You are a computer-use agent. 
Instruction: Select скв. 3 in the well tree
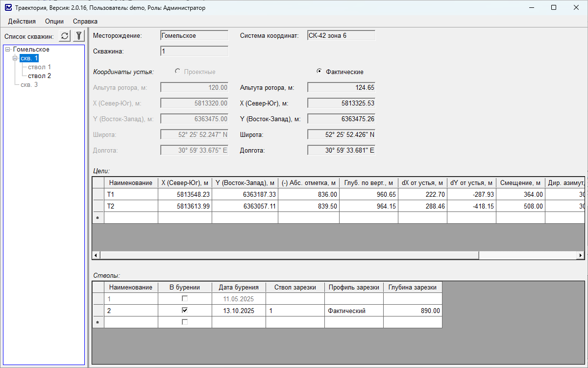coord(29,85)
